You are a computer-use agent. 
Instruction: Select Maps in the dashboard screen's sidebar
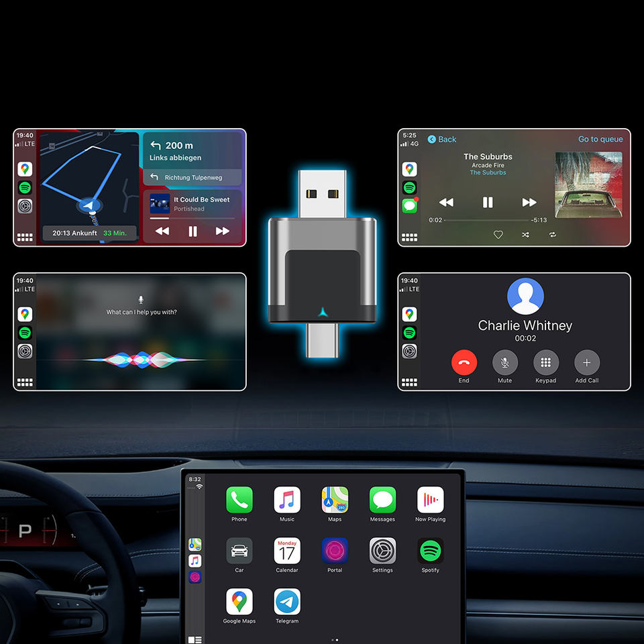click(x=195, y=544)
